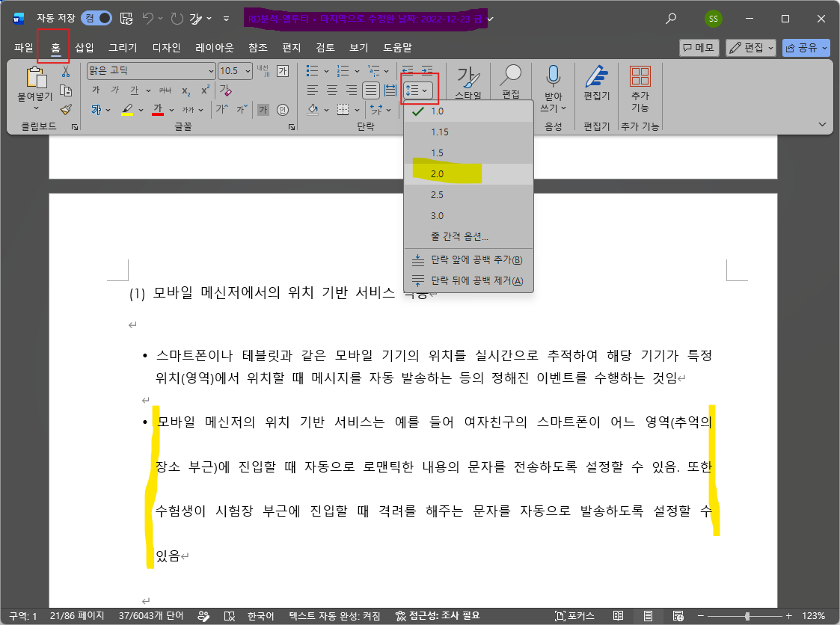Click the Paste clipboard icon
The width and height of the screenshot is (840, 625).
(36, 77)
